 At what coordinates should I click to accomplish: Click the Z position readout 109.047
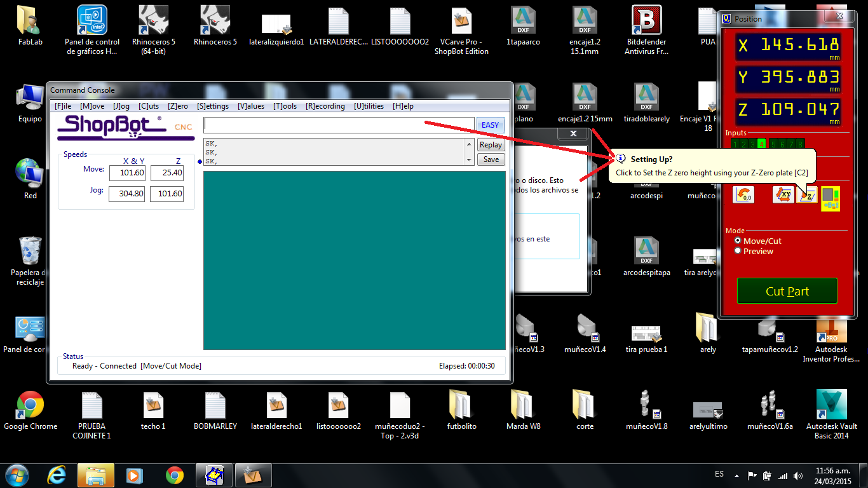[x=788, y=111]
